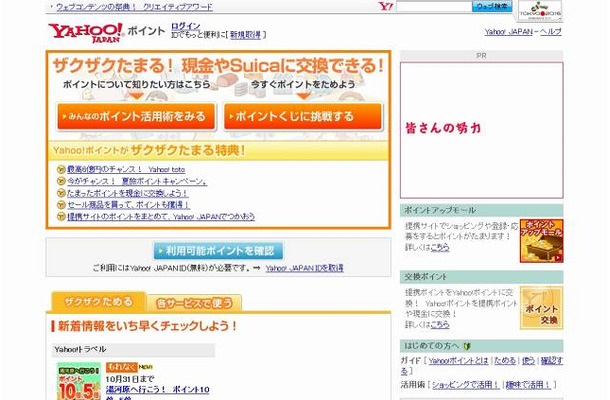Screen dimensions: 610x400
Task: Open the ヘルプ link at top right
Action: [551, 31]
